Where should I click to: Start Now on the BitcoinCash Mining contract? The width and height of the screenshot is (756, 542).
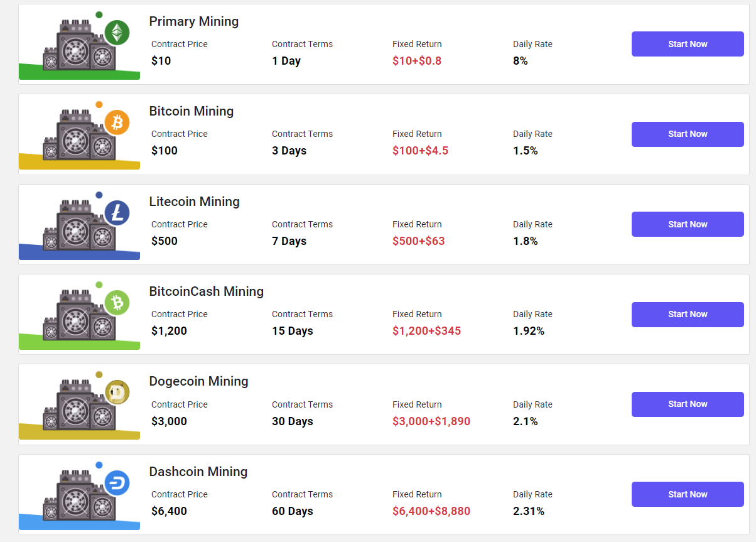[687, 314]
